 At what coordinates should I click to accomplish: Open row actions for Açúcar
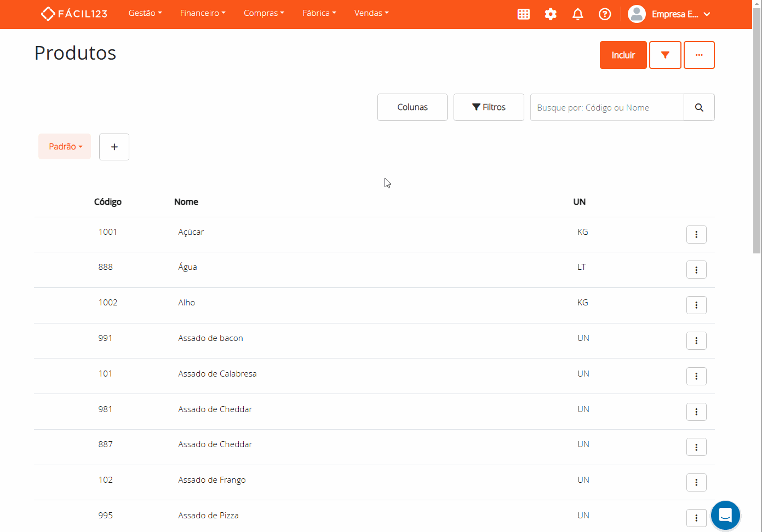click(696, 234)
